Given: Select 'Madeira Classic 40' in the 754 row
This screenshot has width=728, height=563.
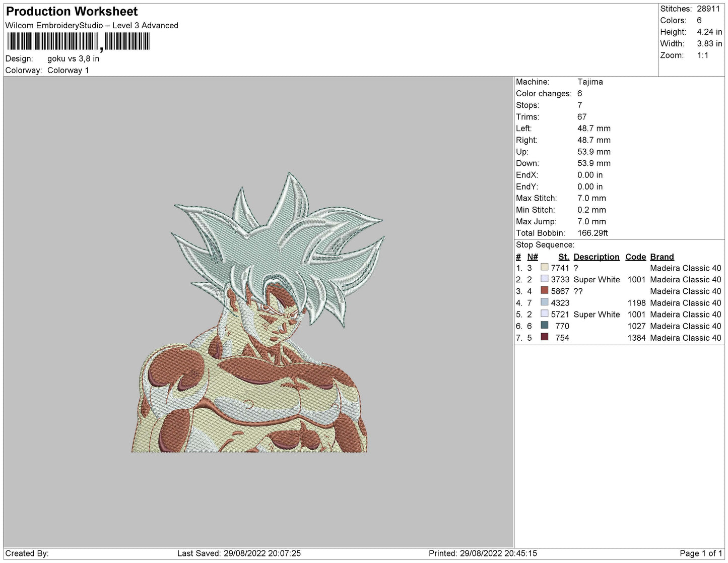Looking at the screenshot, I should (686, 337).
